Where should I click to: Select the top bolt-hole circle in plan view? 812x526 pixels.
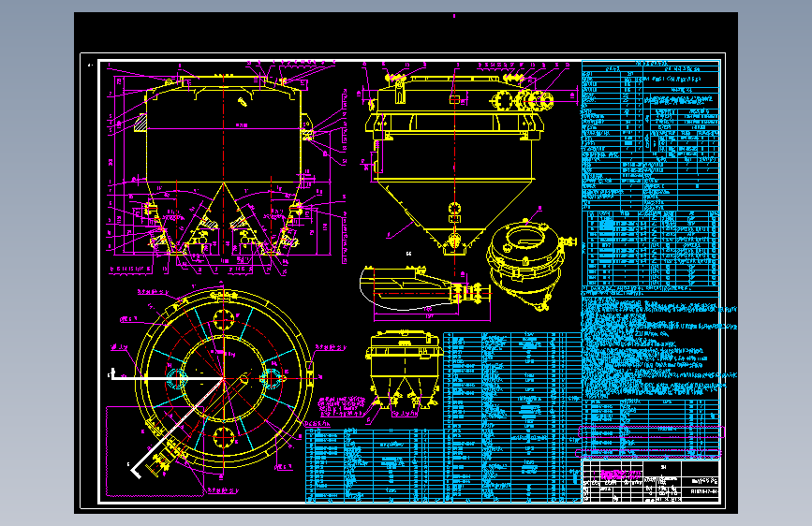pyautogui.click(x=223, y=319)
